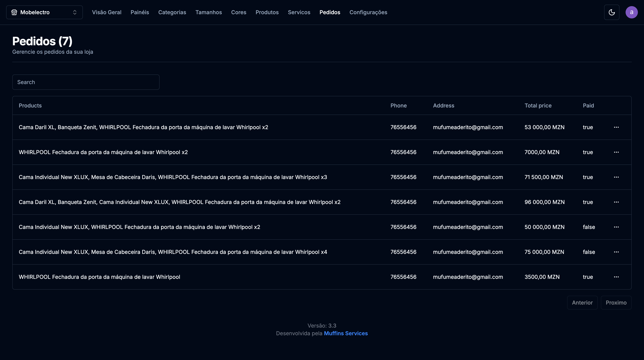Open the Configurações section
The height and width of the screenshot is (360, 644).
pos(368,12)
